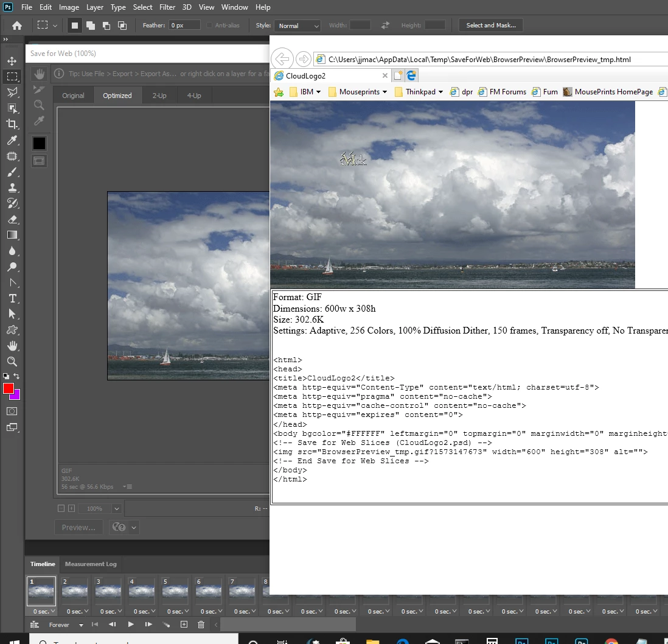Select the Object Selection tool
Screen dimensions: 668x644
[x=12, y=108]
